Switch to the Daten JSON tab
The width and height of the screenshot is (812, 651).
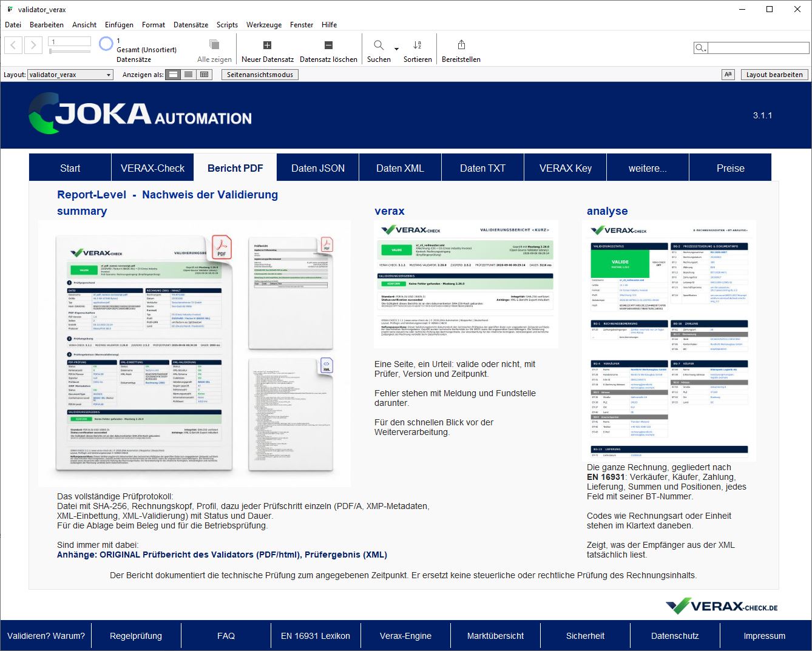pyautogui.click(x=318, y=168)
